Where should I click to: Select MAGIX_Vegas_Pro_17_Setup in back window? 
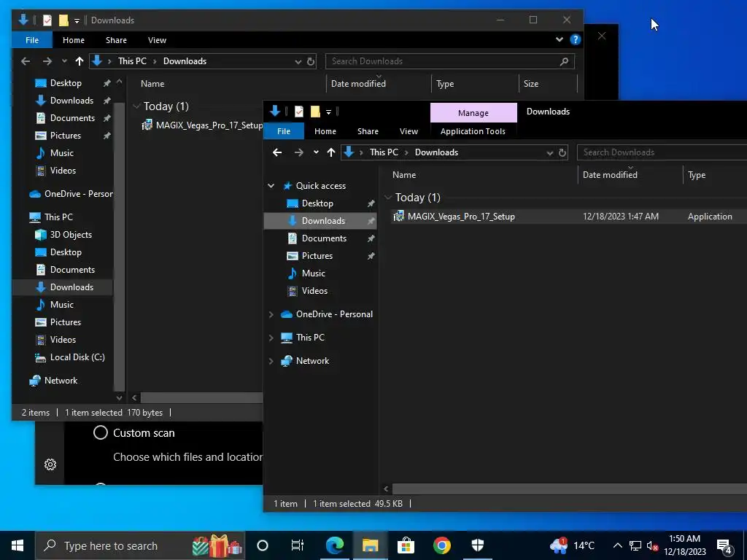click(x=209, y=125)
